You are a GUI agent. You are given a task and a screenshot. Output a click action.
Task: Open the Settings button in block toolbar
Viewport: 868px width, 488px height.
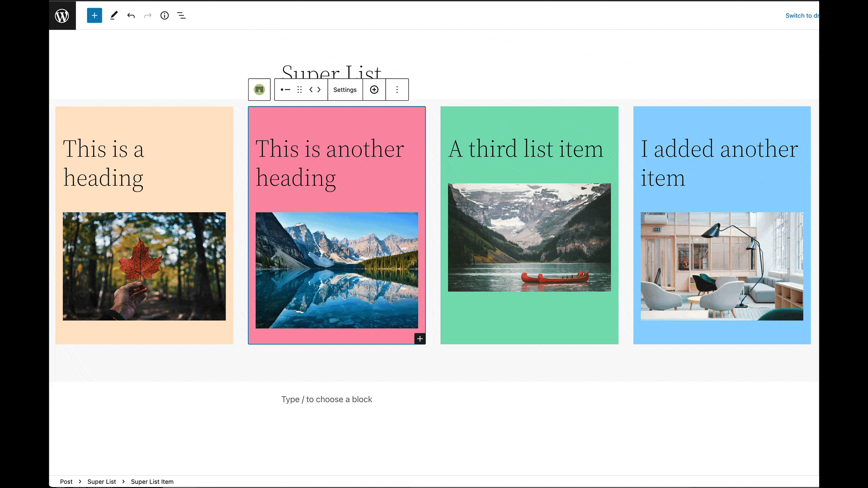345,89
